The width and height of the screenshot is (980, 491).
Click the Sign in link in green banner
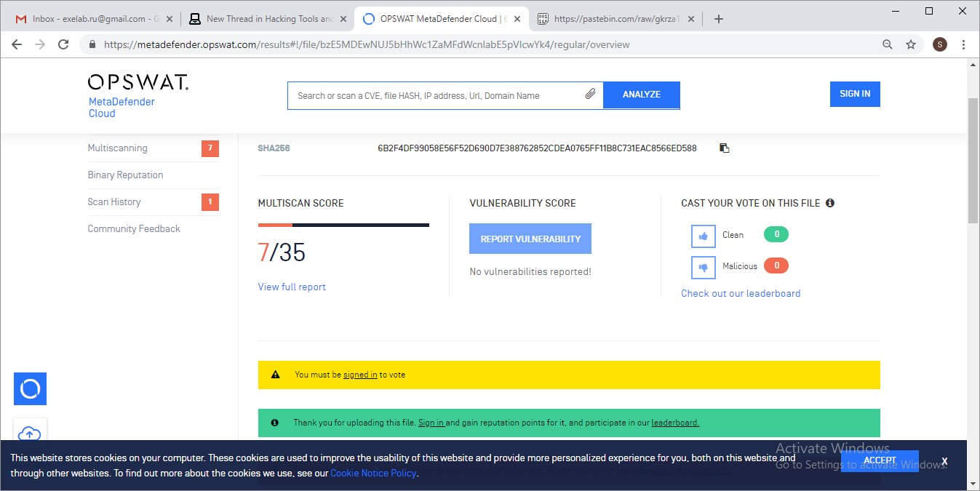(431, 423)
